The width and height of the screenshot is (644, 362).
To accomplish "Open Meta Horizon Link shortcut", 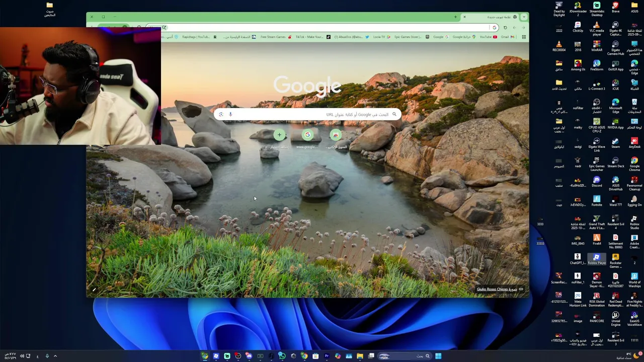I will point(578,300).
